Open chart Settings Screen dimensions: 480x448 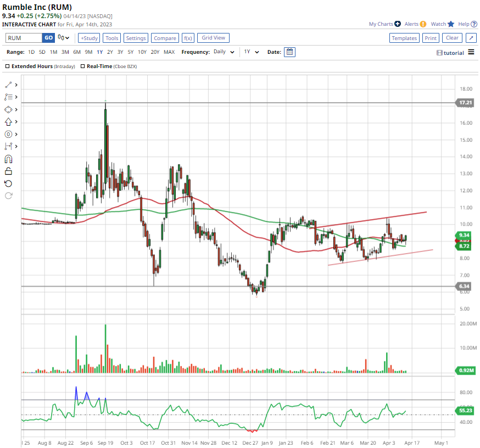click(136, 38)
